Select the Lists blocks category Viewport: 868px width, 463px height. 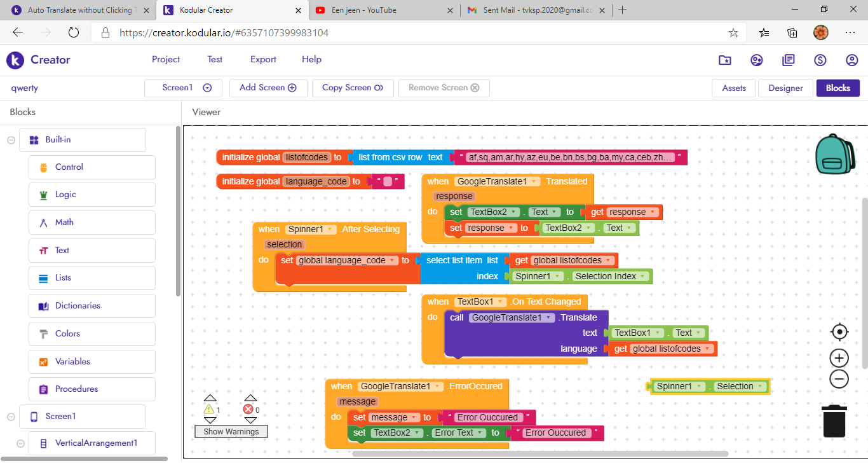pyautogui.click(x=92, y=278)
